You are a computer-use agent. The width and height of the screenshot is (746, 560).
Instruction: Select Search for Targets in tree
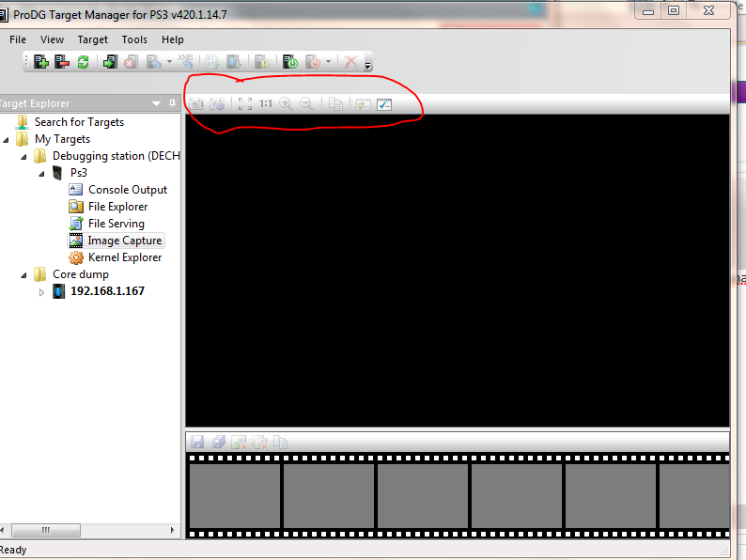click(79, 122)
